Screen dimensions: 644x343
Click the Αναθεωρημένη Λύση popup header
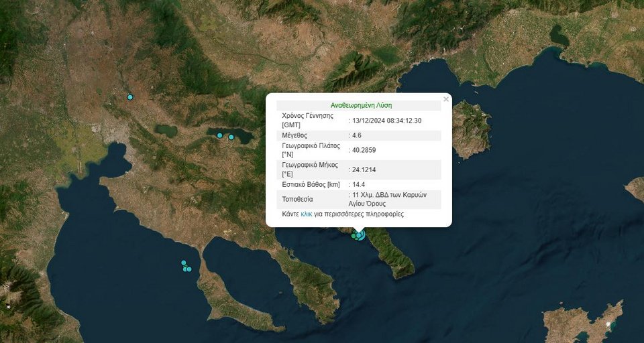click(361, 105)
